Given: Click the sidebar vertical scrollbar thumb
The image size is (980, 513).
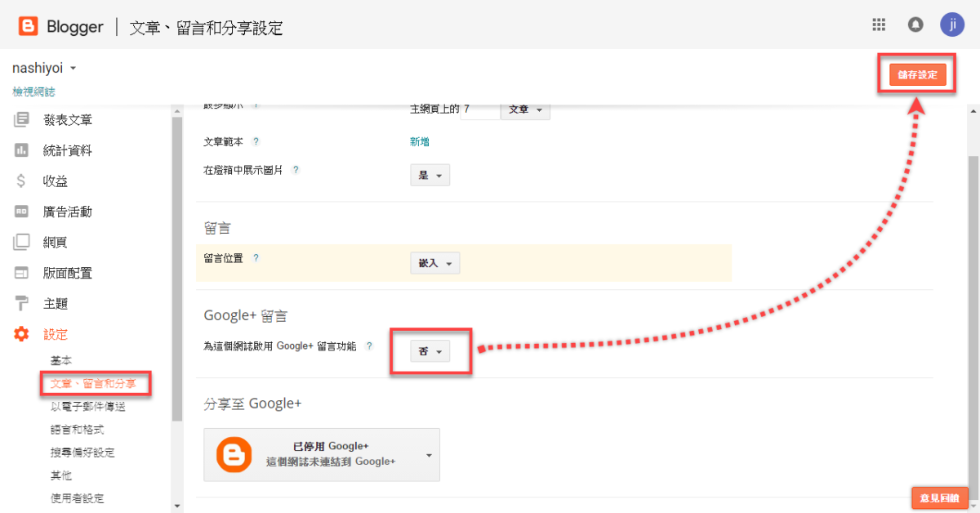Looking at the screenshot, I should [177, 269].
